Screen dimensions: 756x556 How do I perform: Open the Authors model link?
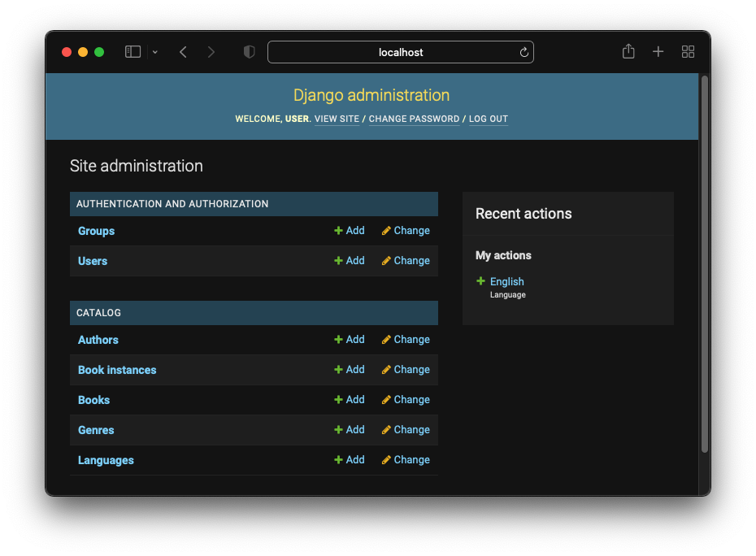[98, 340]
